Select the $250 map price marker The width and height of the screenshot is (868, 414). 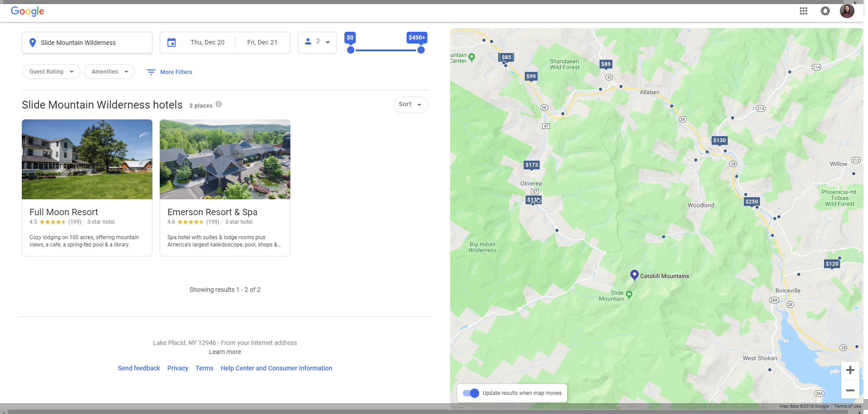(x=752, y=202)
